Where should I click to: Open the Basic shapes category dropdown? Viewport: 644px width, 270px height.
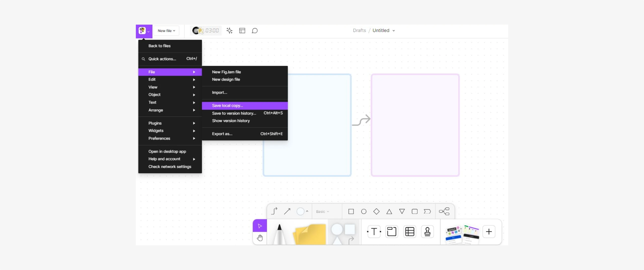[323, 212]
